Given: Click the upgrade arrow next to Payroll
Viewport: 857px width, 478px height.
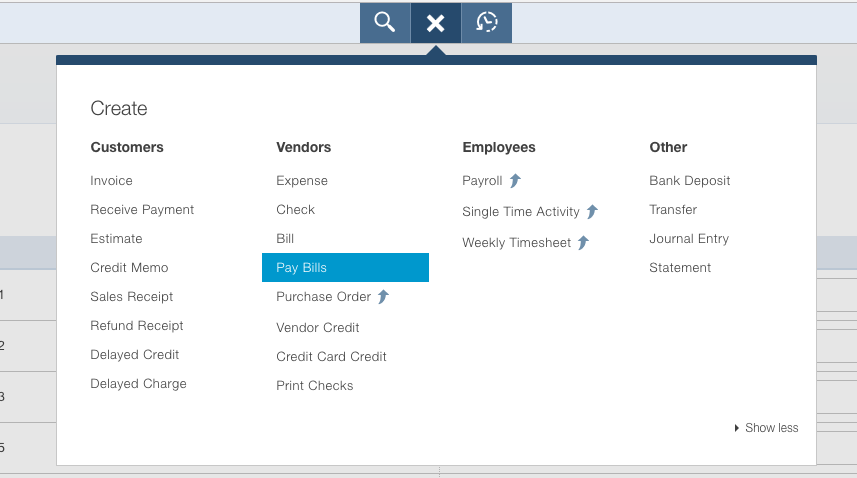Looking at the screenshot, I should [x=515, y=180].
